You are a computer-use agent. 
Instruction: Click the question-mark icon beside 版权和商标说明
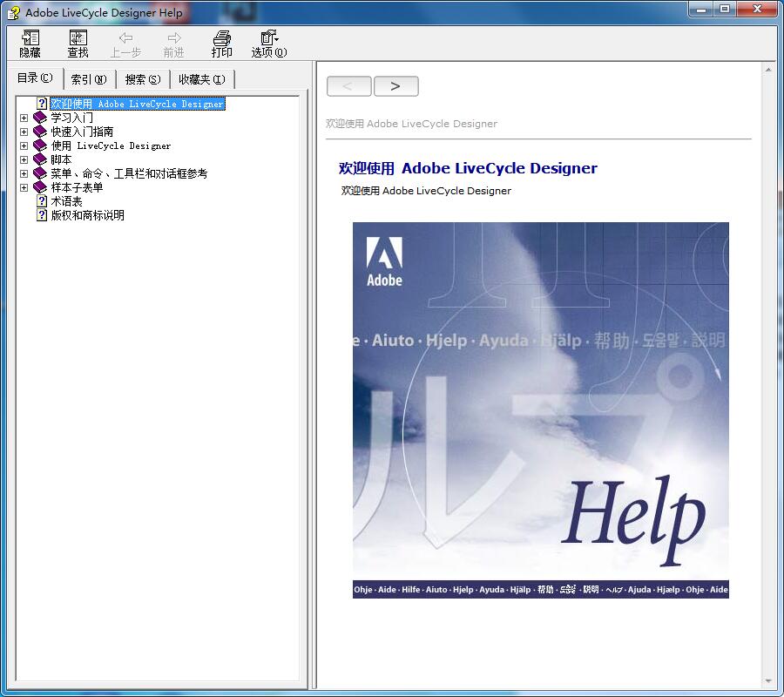click(x=41, y=215)
